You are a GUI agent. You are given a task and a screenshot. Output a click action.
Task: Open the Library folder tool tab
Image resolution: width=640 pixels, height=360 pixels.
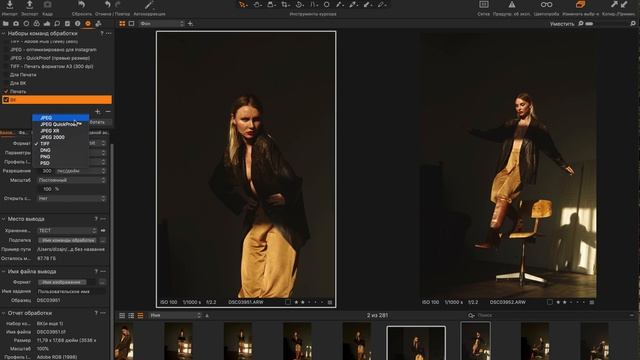point(6,24)
